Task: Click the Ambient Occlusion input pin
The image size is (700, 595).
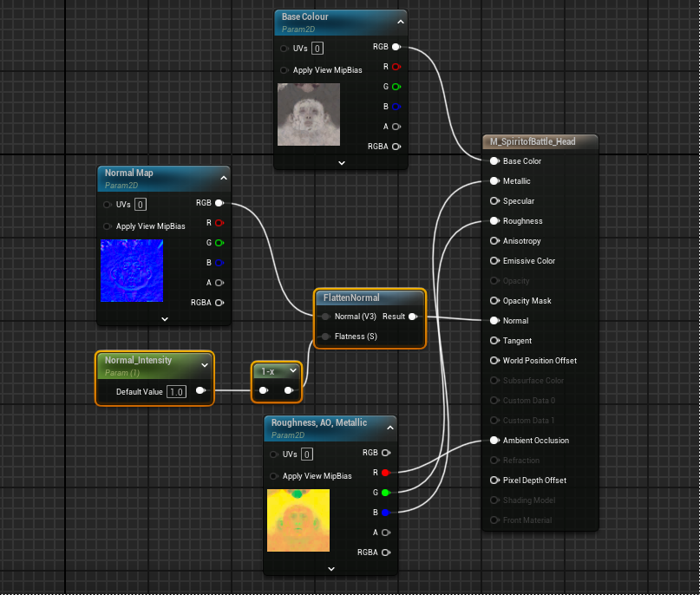Action: point(494,441)
